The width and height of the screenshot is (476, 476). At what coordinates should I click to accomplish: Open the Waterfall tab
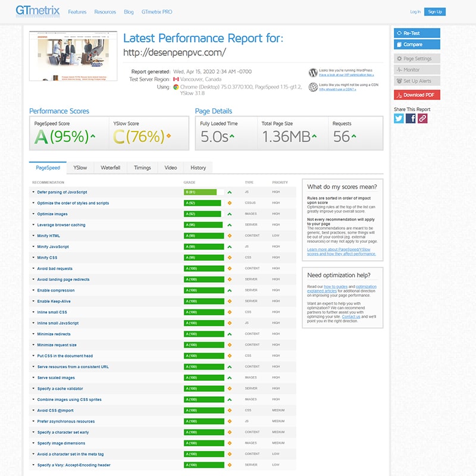click(110, 168)
